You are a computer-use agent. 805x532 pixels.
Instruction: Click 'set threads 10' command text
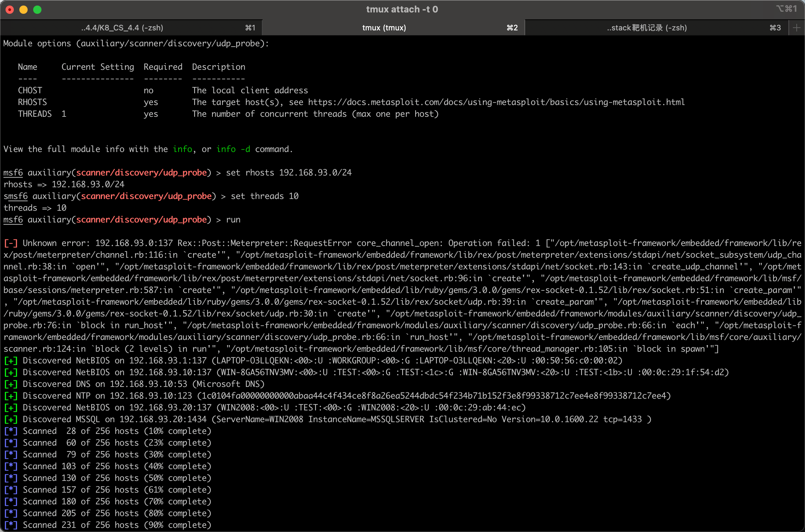265,196
